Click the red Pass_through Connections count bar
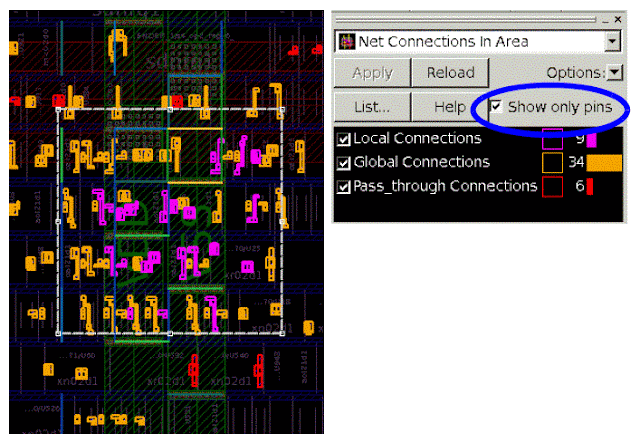This screenshot has height=443, width=640. tap(590, 187)
